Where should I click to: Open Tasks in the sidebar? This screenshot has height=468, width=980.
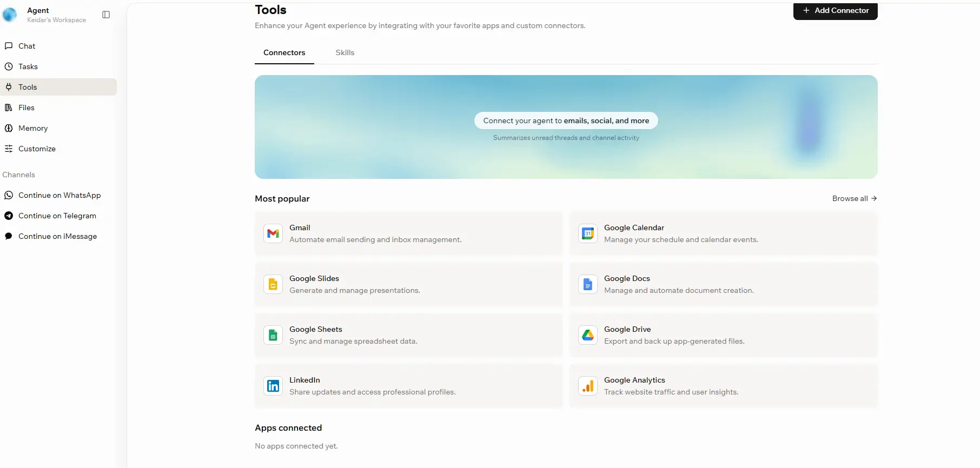pyautogui.click(x=58, y=66)
